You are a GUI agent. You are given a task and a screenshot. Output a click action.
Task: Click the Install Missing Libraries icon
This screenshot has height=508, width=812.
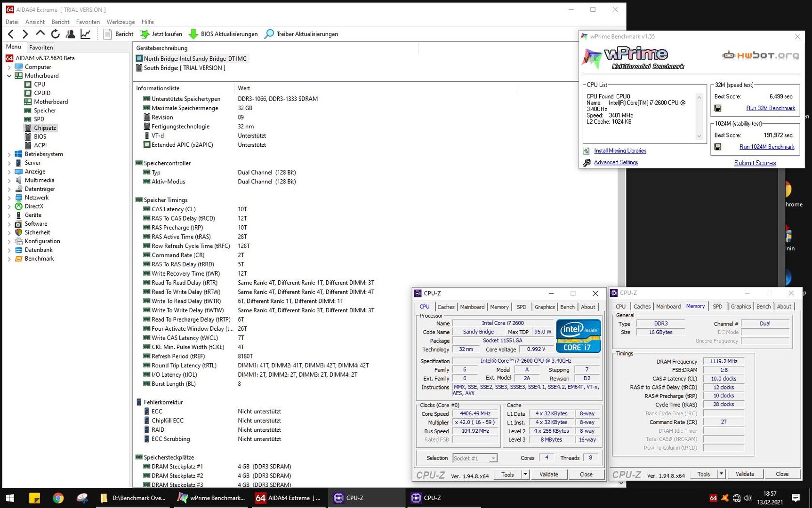pyautogui.click(x=587, y=151)
